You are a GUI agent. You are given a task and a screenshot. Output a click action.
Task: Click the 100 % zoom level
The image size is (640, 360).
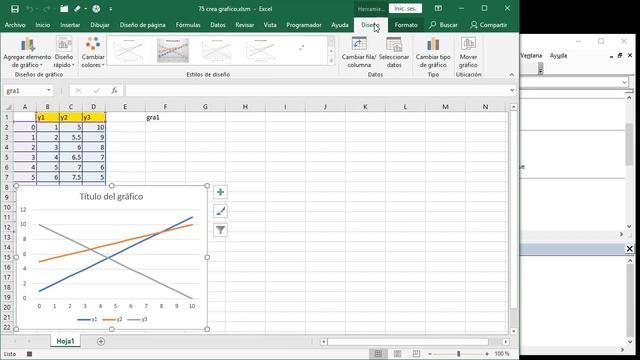pos(502,354)
